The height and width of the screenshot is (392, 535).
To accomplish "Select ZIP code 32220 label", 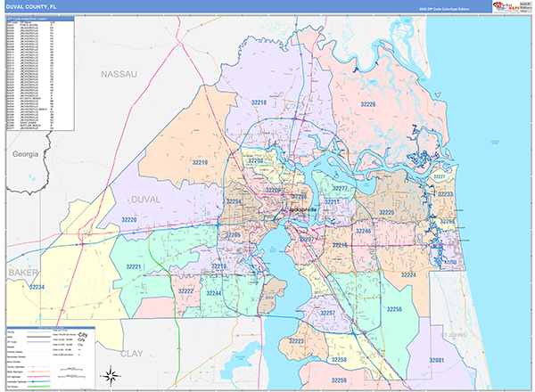I will tap(129, 220).
